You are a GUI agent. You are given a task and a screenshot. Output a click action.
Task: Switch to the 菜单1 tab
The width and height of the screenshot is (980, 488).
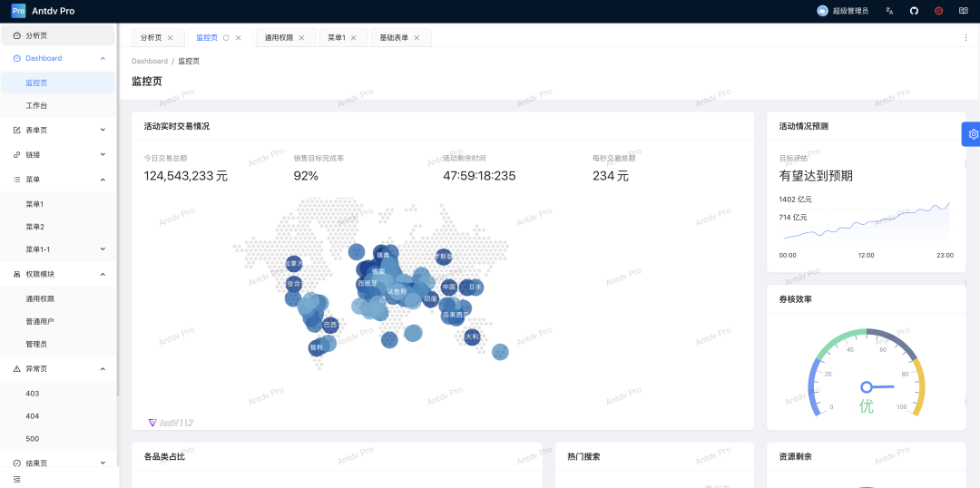[337, 37]
